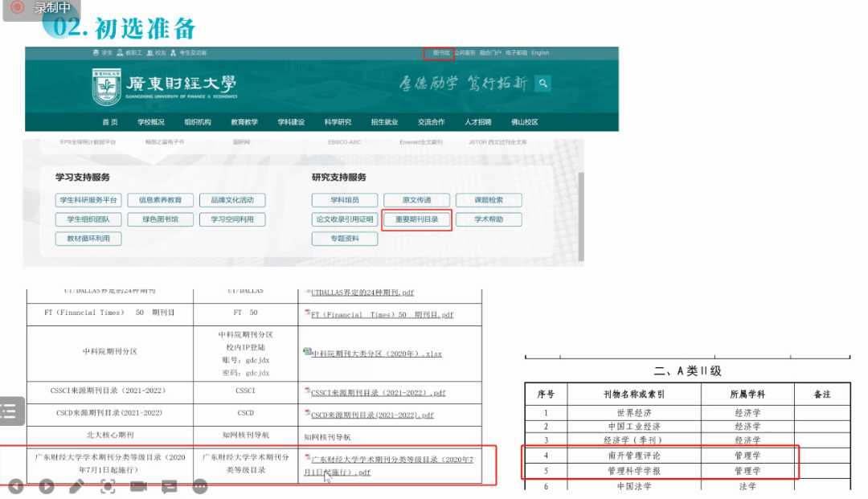Screen dimensions: 868x499
Task: Open 招生就业 navigation menu
Action: [x=384, y=121]
